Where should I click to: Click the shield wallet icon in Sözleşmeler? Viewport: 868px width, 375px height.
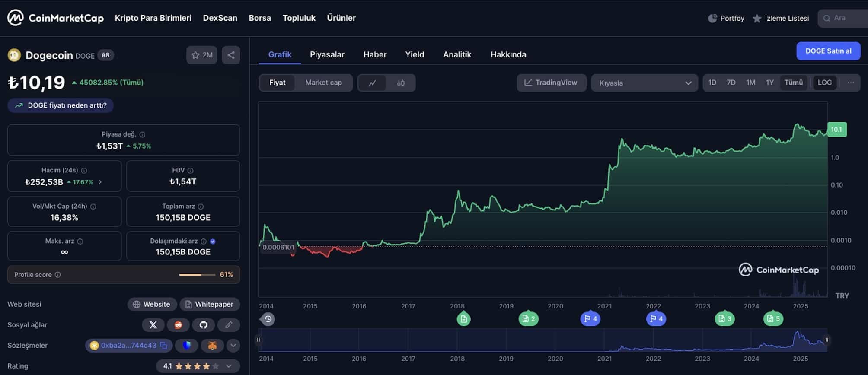(187, 346)
